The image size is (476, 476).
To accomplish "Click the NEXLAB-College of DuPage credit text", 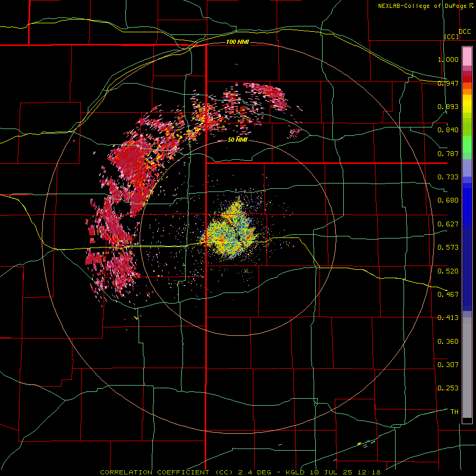I will pos(425,6).
